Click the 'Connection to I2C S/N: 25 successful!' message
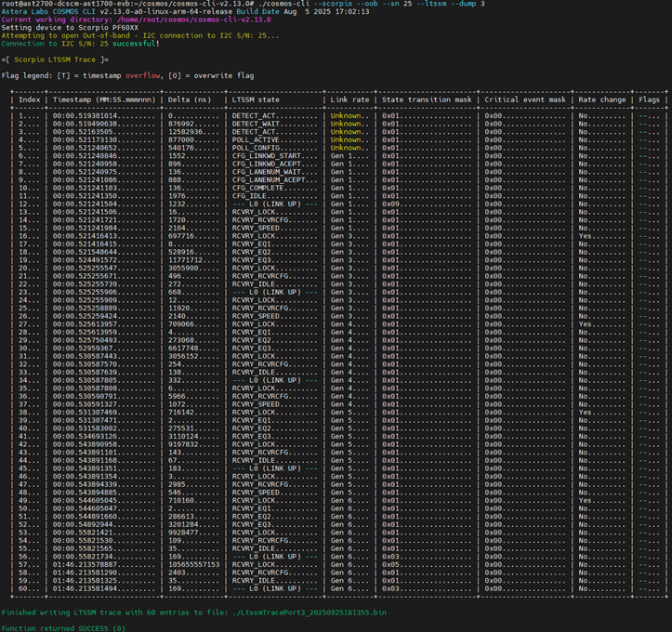 point(80,44)
